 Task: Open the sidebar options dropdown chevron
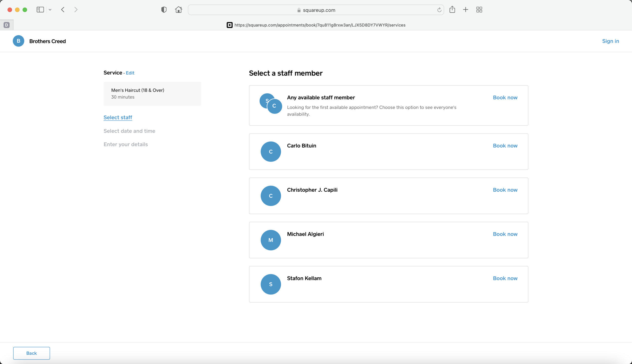(50, 10)
